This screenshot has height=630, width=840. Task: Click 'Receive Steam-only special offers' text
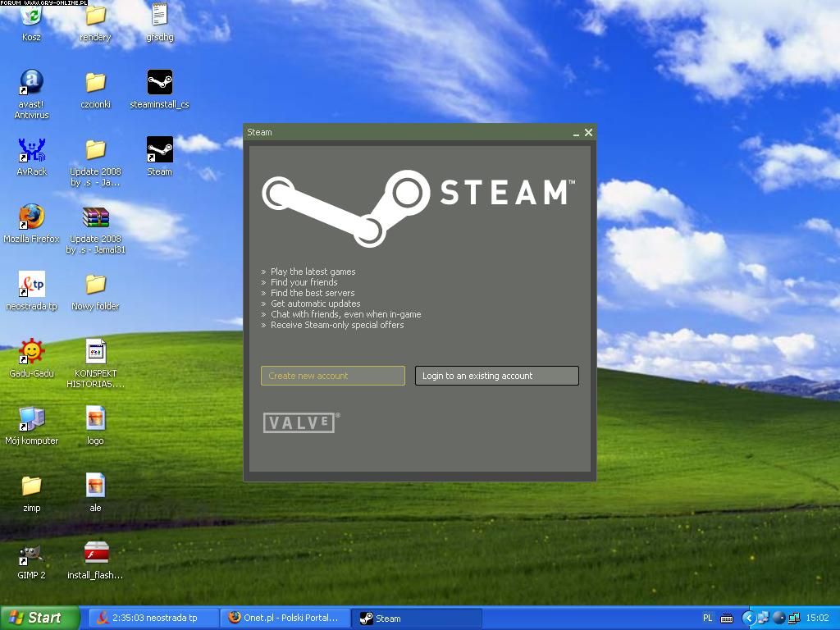(x=337, y=325)
